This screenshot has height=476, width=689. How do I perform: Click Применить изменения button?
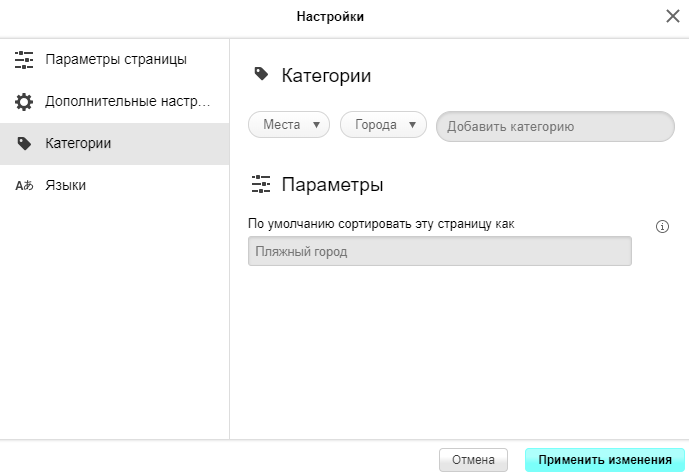[x=604, y=460]
